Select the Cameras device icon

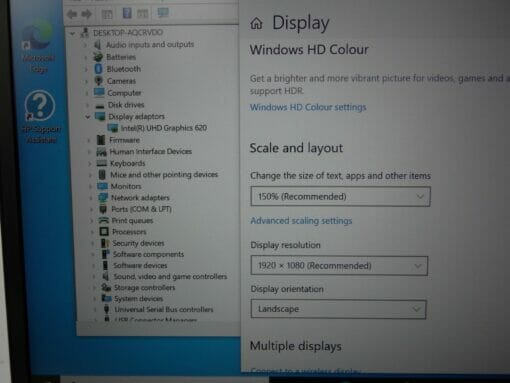pos(99,81)
